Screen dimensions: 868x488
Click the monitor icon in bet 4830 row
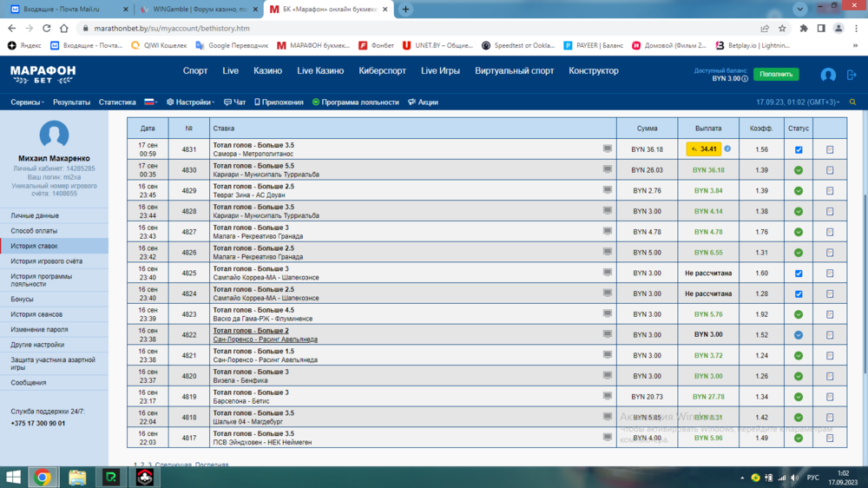click(x=608, y=169)
